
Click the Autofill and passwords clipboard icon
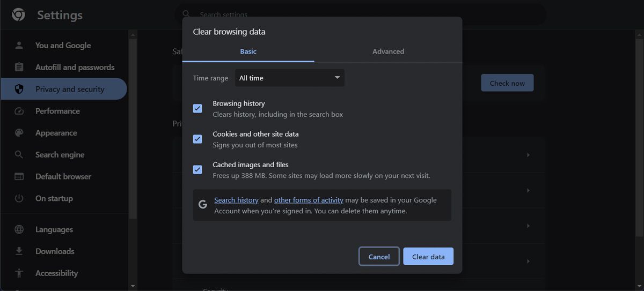pos(19,67)
